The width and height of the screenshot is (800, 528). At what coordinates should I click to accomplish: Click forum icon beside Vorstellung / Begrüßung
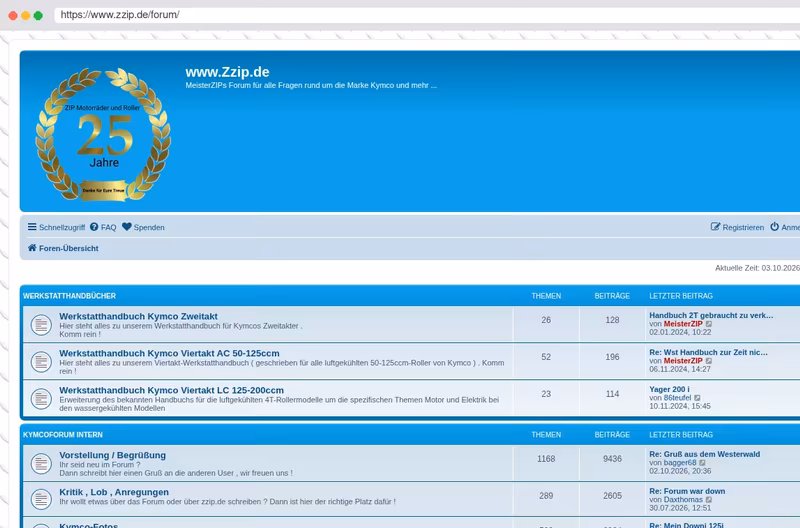click(x=41, y=463)
